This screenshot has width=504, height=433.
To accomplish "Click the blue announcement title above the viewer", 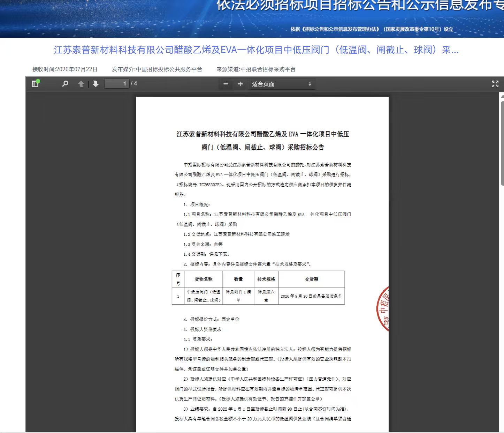I will click(256, 50).
